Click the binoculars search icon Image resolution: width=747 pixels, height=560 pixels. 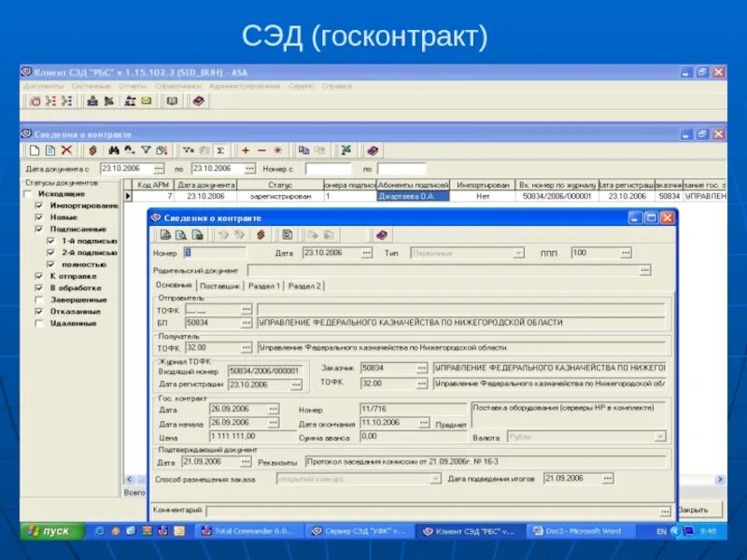[113, 150]
